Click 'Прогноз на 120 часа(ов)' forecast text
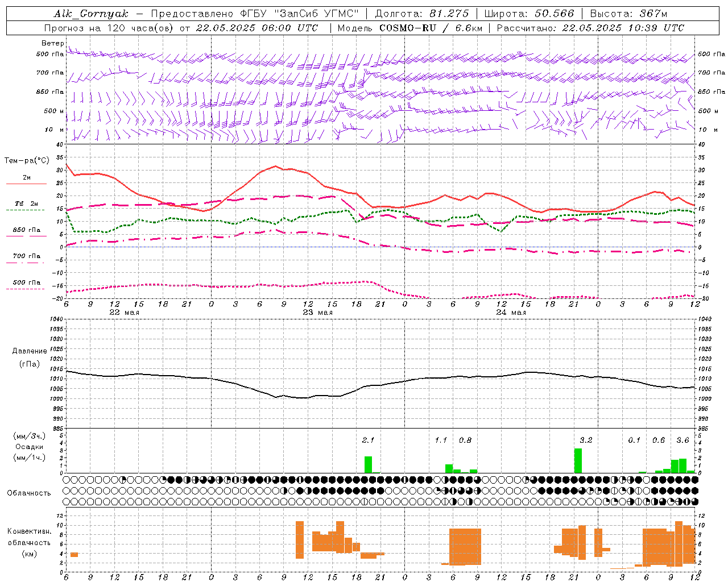 click(x=110, y=28)
